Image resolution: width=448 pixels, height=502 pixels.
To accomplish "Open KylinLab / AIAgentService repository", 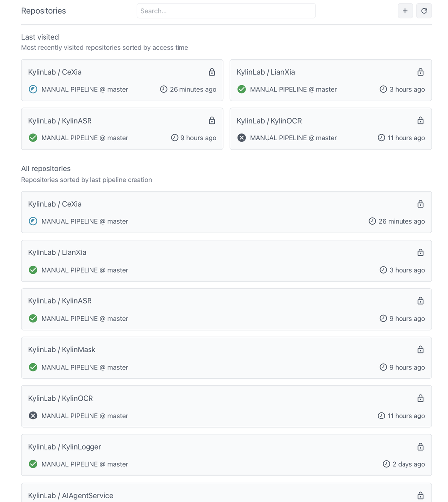I will pyautogui.click(x=226, y=493).
